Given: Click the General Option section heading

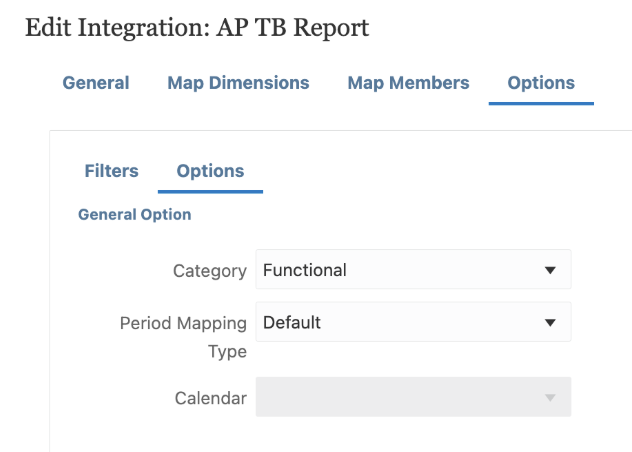Looking at the screenshot, I should point(134,214).
